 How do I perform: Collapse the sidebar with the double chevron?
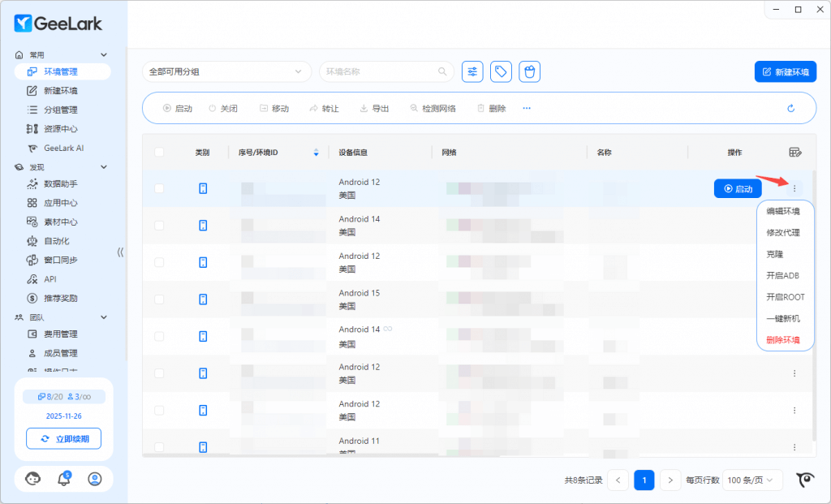(120, 252)
